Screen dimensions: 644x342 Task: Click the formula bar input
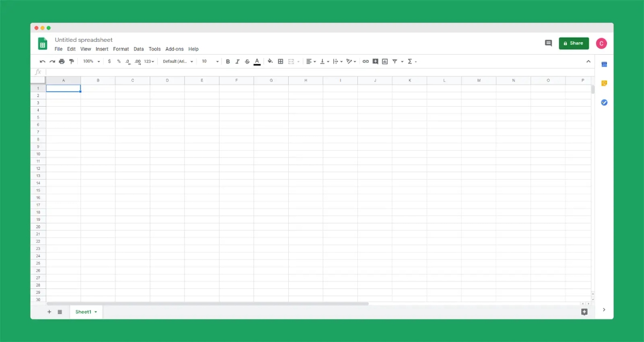(320, 72)
